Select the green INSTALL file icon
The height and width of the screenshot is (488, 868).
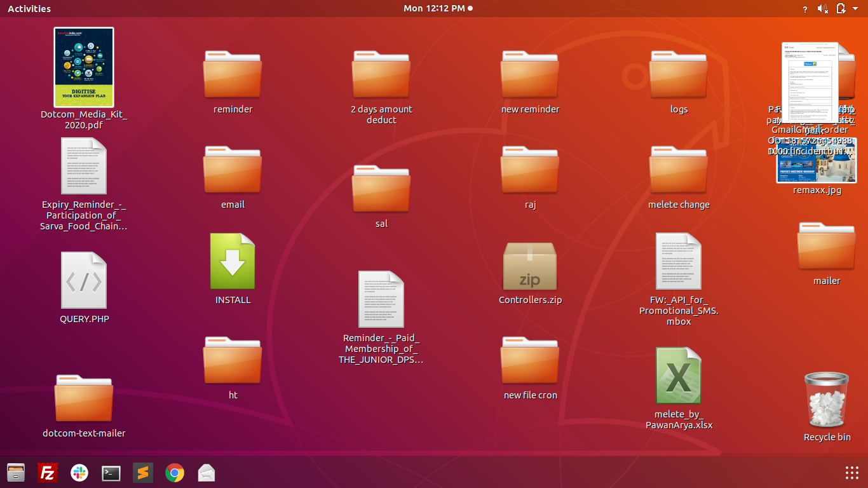[x=233, y=262]
